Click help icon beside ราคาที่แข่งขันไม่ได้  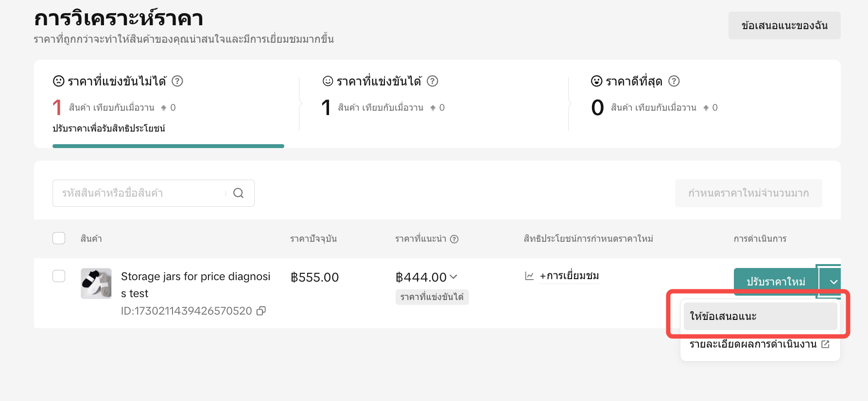click(x=177, y=81)
